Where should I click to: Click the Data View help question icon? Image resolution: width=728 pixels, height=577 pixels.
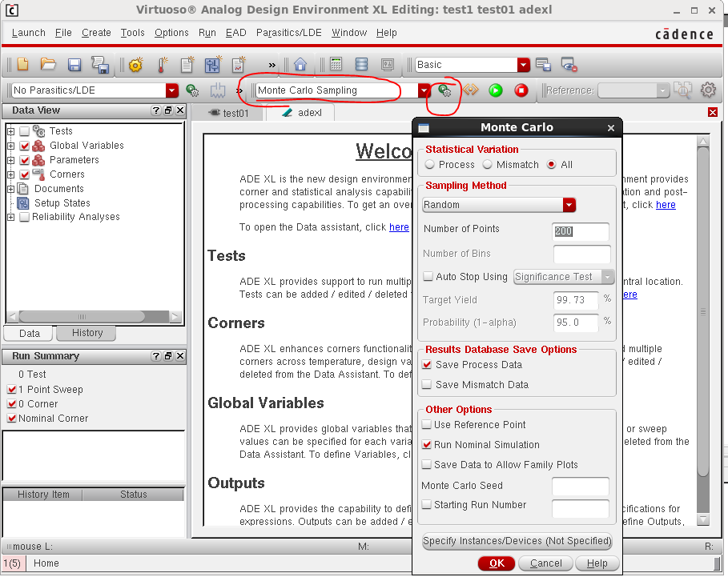pos(156,110)
